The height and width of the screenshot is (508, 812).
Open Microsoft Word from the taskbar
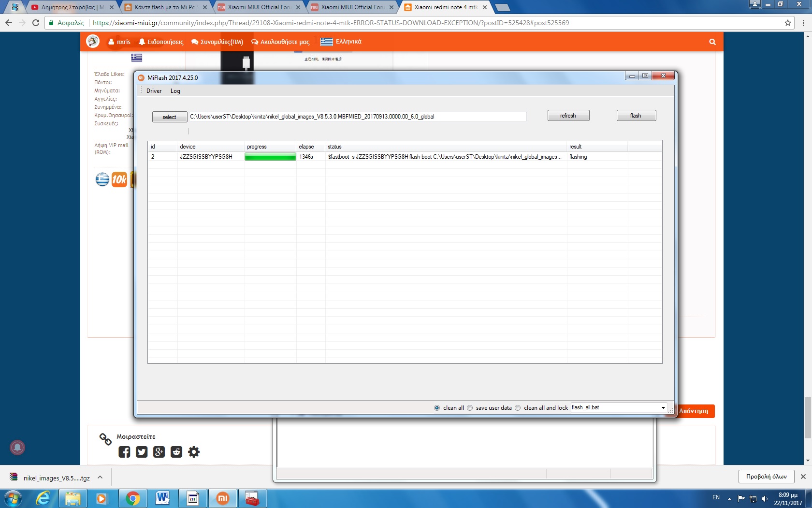point(162,498)
